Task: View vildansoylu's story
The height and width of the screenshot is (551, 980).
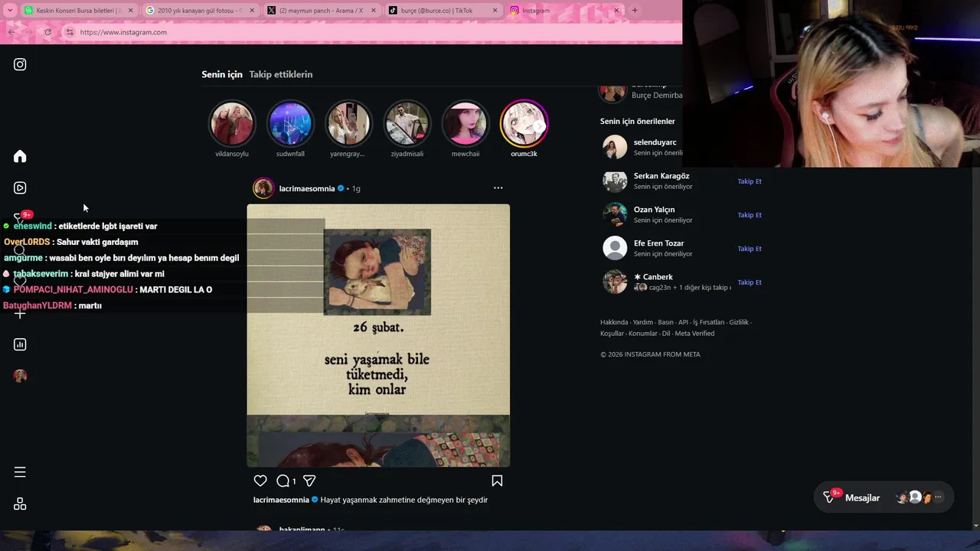Action: 232,123
